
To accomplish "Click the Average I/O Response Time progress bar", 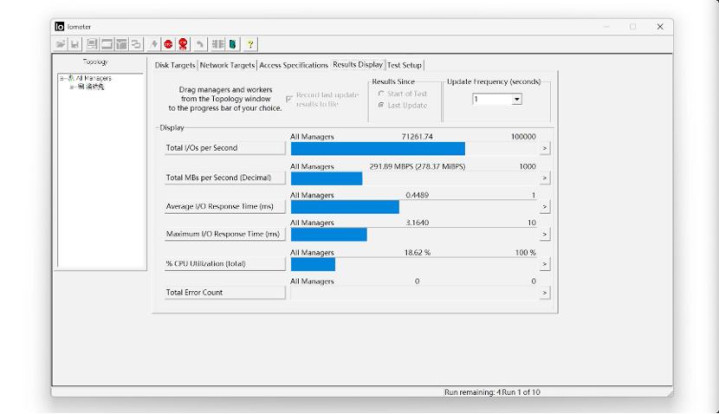I will tap(414, 207).
